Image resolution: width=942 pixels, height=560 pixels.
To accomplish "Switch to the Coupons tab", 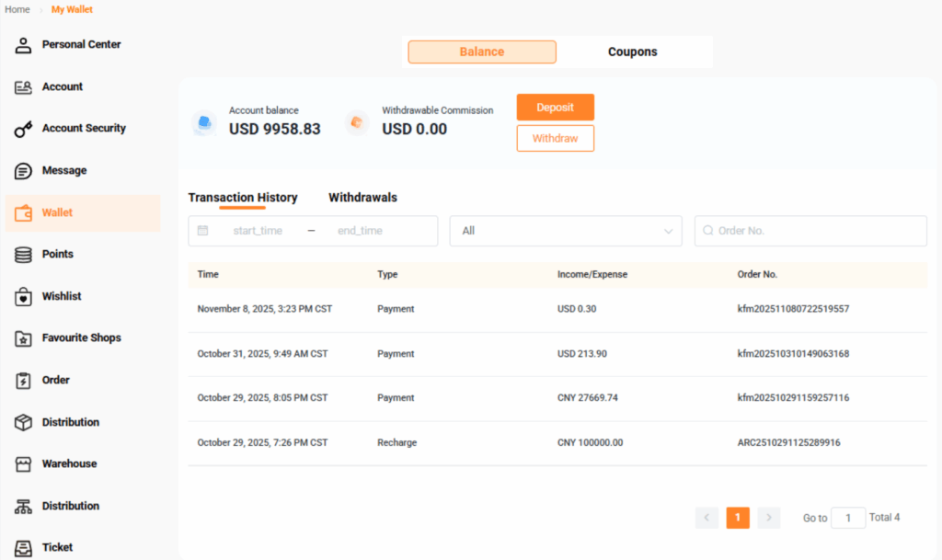I will coord(633,51).
